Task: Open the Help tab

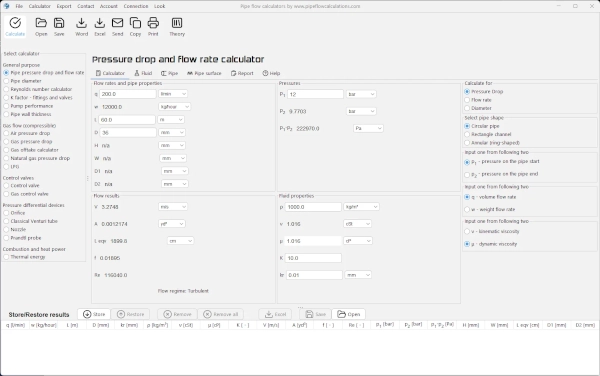Action: [x=271, y=73]
